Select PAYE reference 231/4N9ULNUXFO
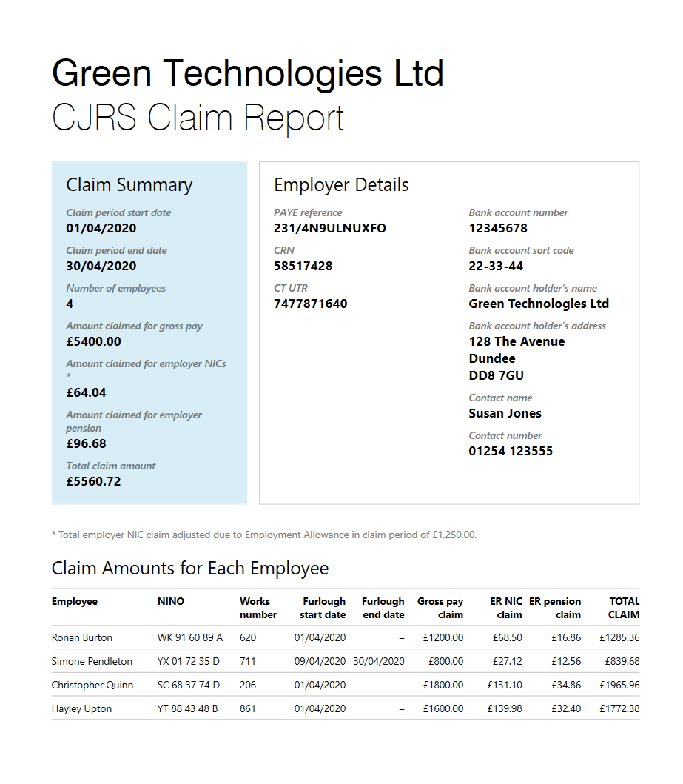This screenshot has width=683, height=784. pyautogui.click(x=330, y=229)
